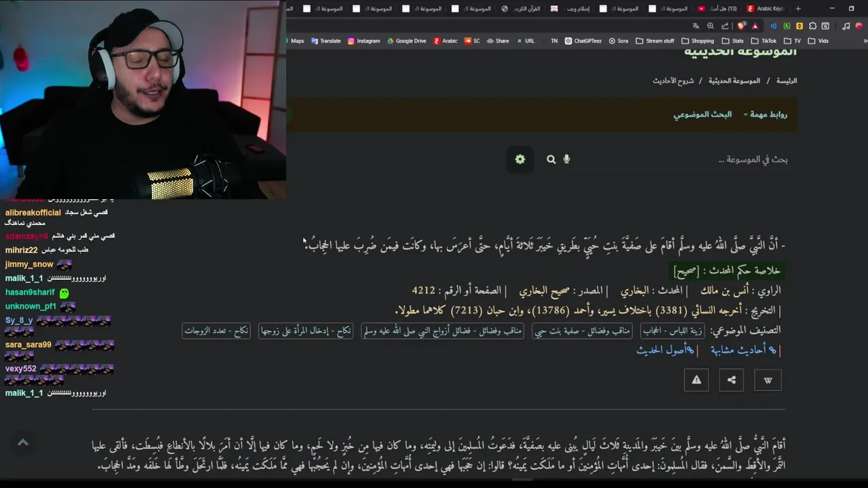Click the فضائل أزواج النبي category tag
The height and width of the screenshot is (488, 868).
[x=442, y=331]
